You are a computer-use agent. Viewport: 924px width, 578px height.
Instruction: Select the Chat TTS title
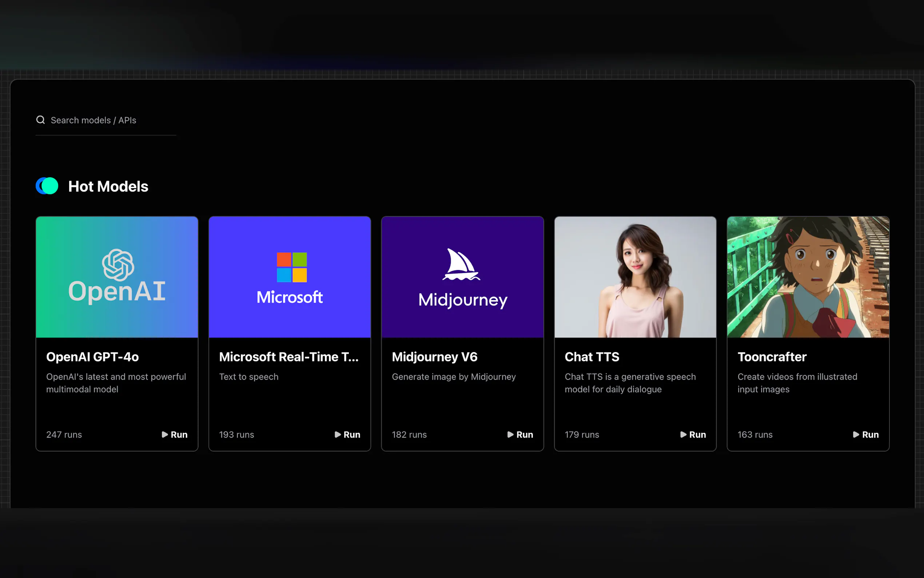(592, 357)
